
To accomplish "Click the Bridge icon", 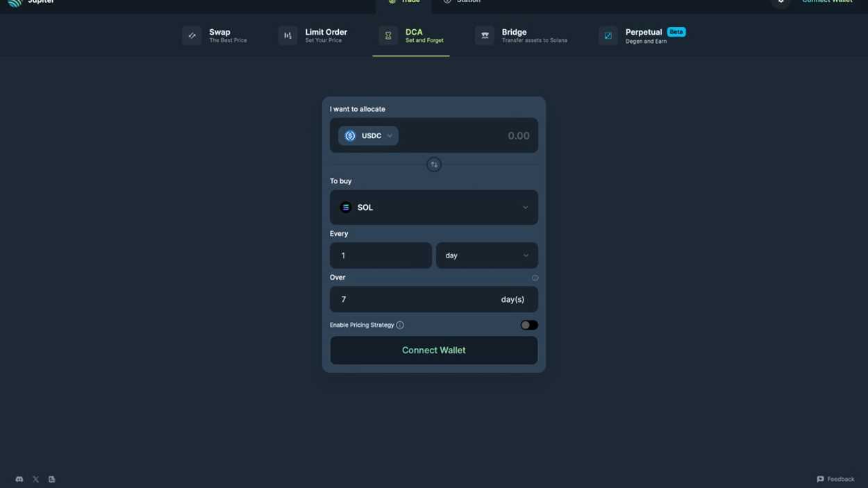I will 485,35.
